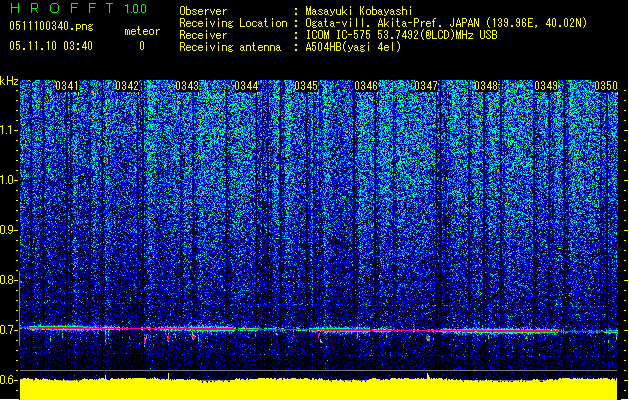Click the meteor echo burst below 0347
629x400 pixels.
[428, 337]
